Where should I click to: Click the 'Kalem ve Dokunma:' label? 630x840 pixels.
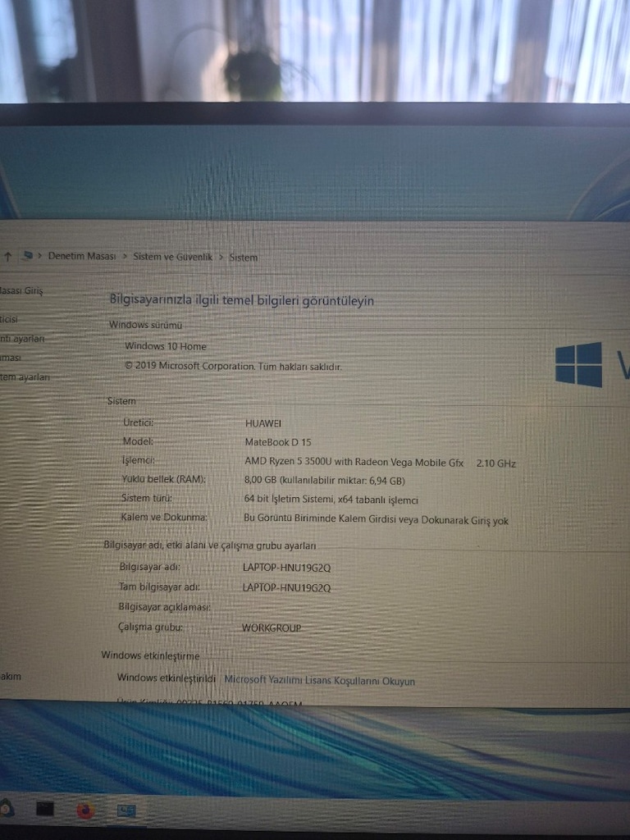[x=164, y=517]
